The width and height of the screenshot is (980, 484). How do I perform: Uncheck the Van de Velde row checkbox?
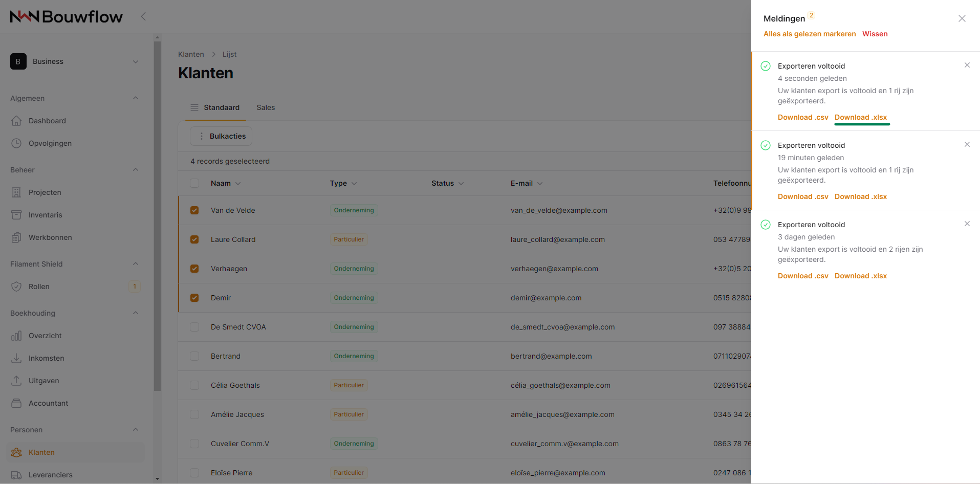[194, 210]
